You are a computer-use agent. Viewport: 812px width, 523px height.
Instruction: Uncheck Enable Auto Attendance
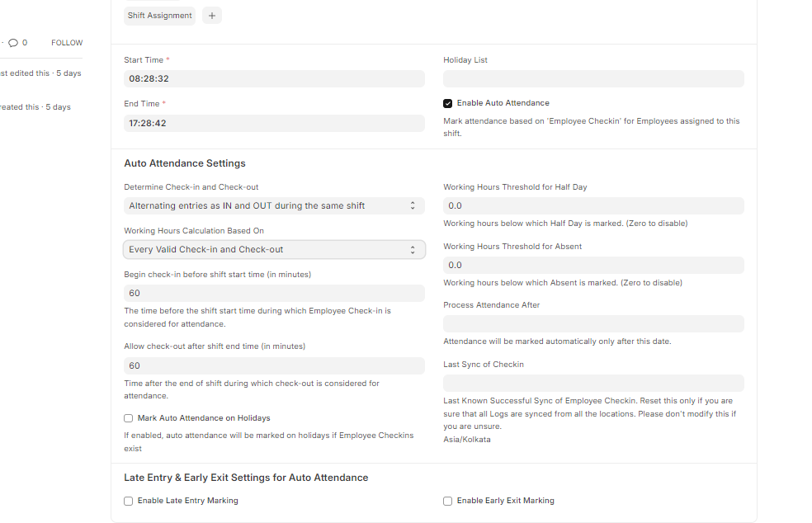click(x=447, y=103)
